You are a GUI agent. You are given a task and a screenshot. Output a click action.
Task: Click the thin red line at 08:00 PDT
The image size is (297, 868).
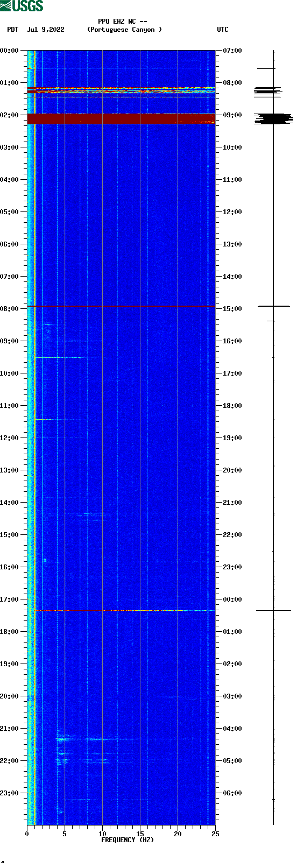click(x=121, y=306)
